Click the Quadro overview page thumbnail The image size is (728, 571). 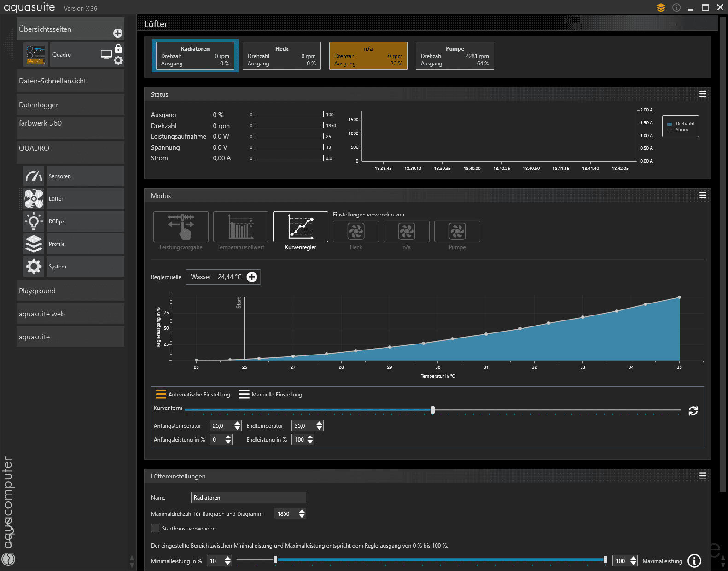[35, 54]
